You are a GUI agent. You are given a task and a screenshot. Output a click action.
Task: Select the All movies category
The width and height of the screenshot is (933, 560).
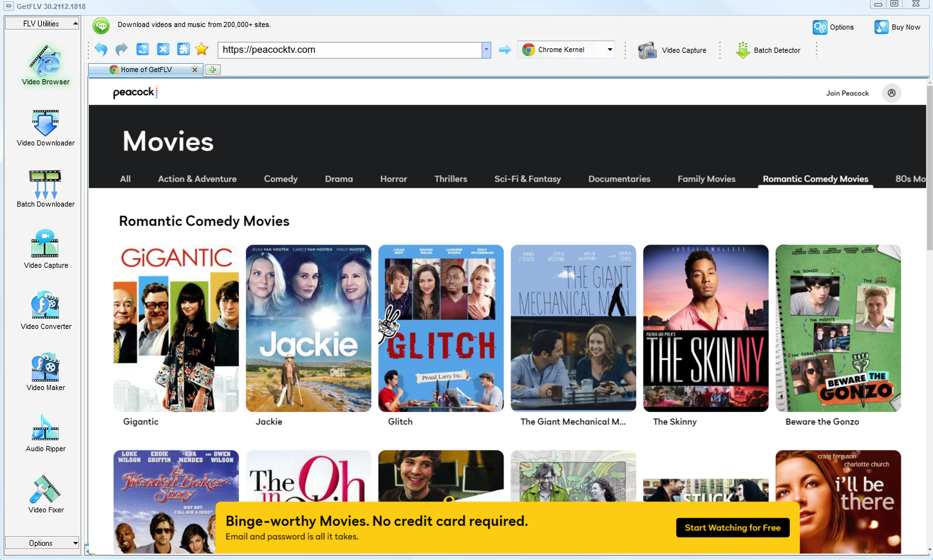126,179
